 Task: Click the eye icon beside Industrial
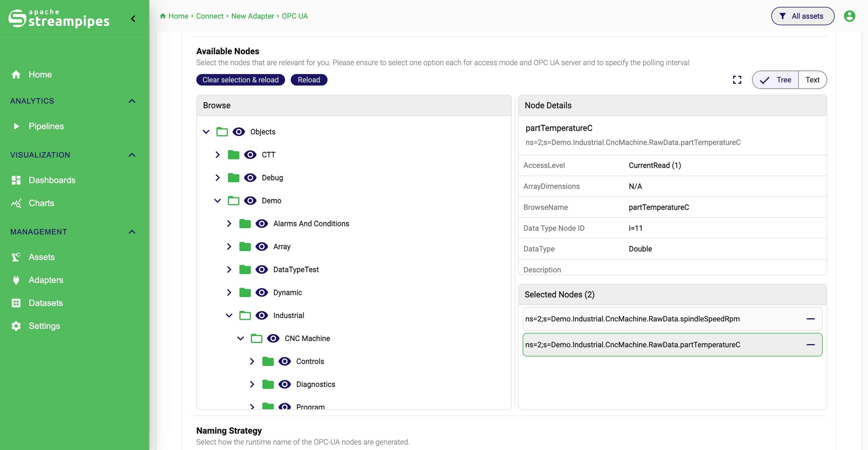[261, 315]
